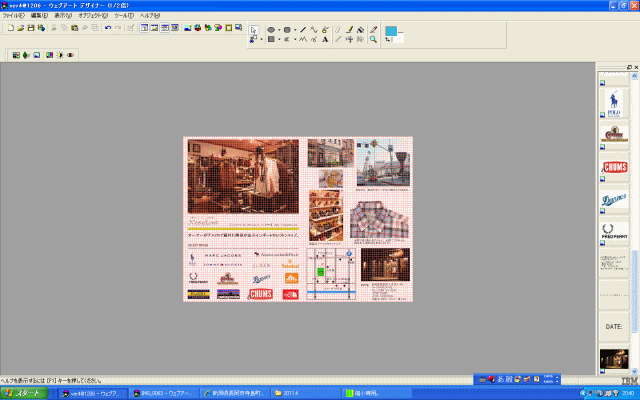Screen dimensions: 640x400
Task: Click the landscape picture insert icon
Action: tap(187, 28)
